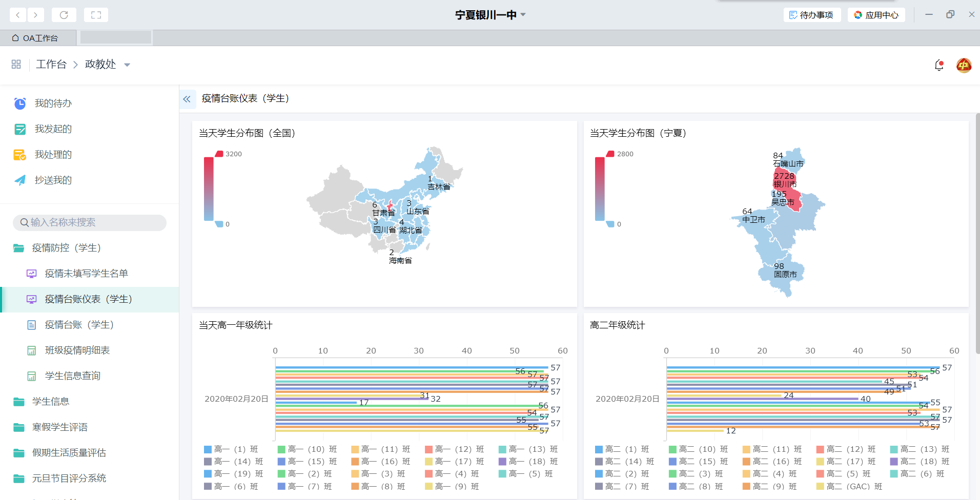Toggle 高二（GAC）班 legend series
The width and height of the screenshot is (980, 500).
pos(849,486)
